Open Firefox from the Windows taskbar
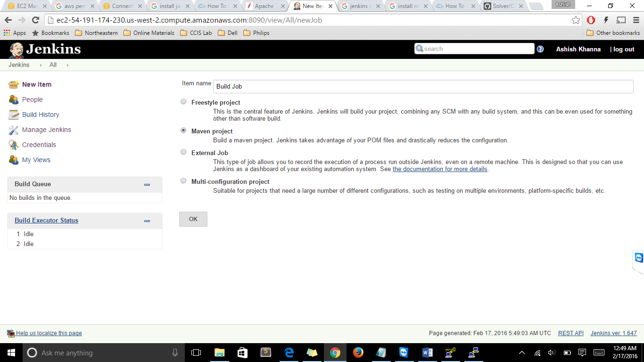The width and height of the screenshot is (644, 362). pos(358,353)
